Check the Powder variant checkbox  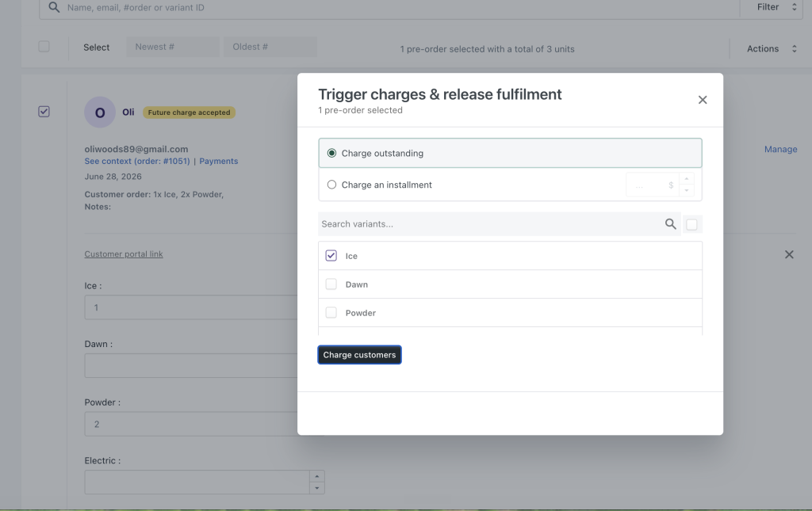click(x=331, y=312)
